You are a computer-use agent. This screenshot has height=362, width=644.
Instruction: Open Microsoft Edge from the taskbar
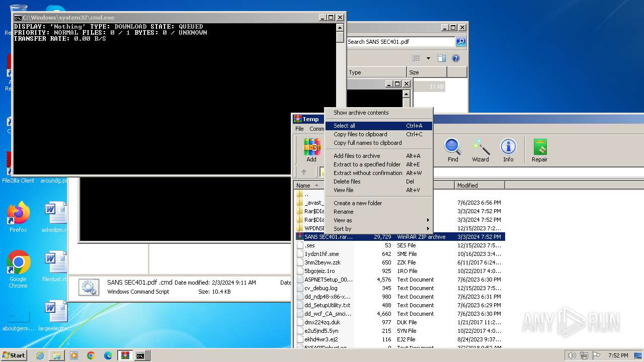point(108,355)
